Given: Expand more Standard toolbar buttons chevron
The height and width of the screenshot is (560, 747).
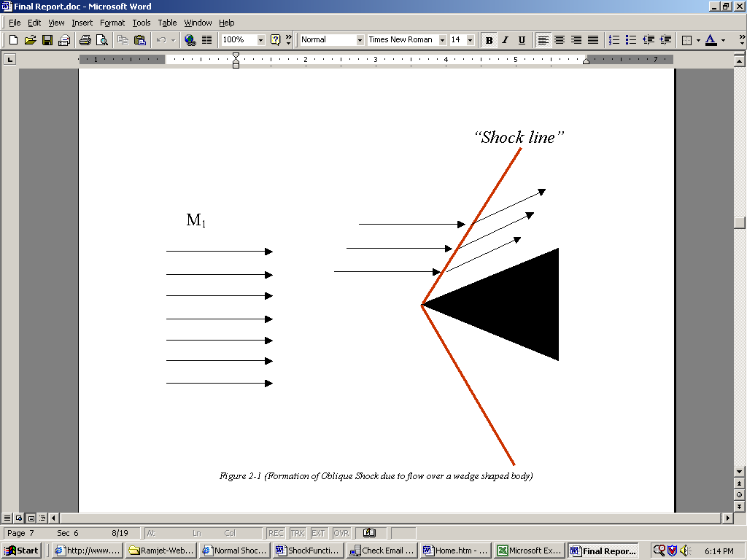Looking at the screenshot, I should (x=289, y=39).
